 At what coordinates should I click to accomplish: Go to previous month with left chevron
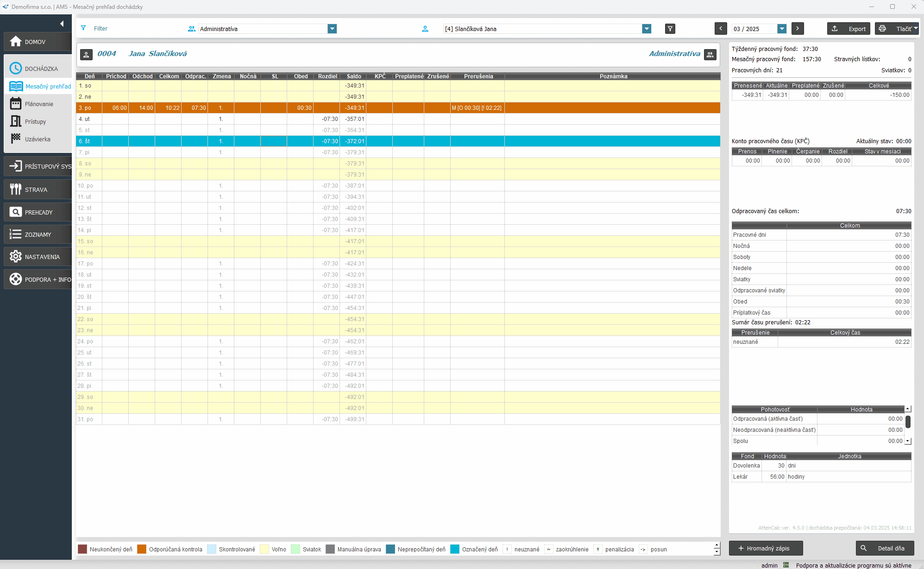pyautogui.click(x=720, y=29)
